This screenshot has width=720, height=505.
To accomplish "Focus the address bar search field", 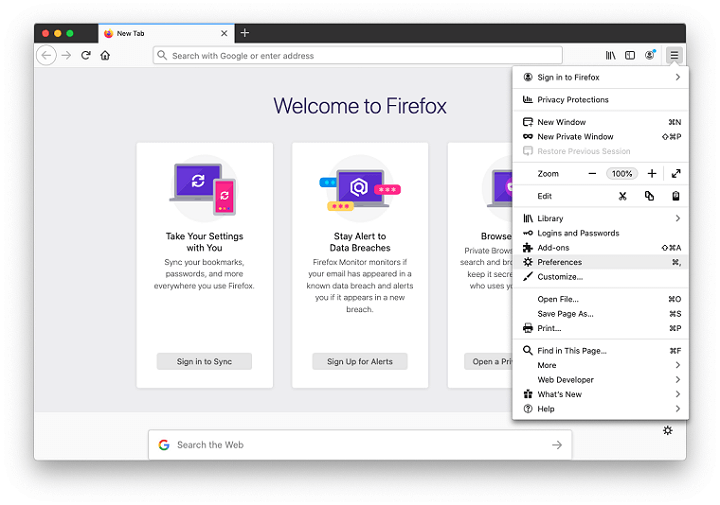I will pos(358,56).
